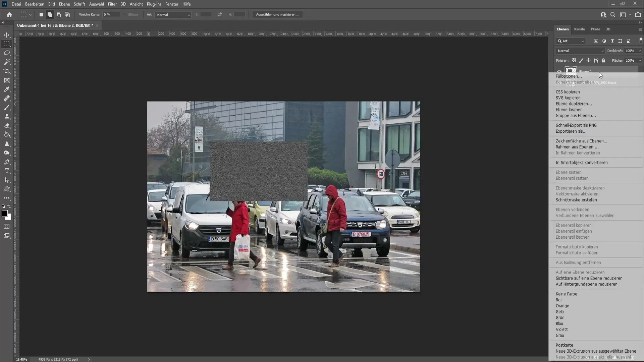
Task: Open the Art style dropdown in options bar
Action: (173, 15)
